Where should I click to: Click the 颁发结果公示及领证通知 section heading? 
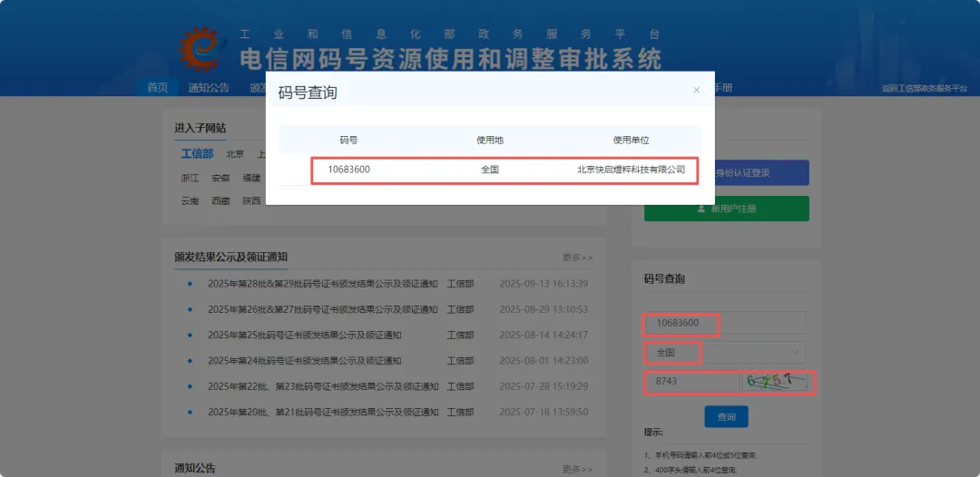[230, 258]
